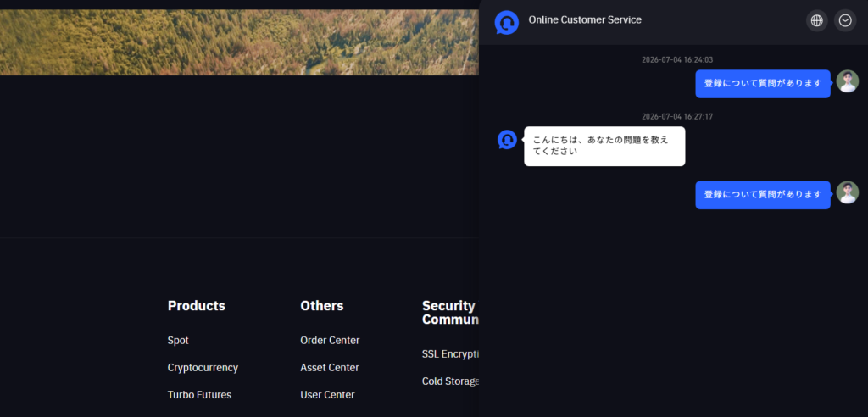Click the headset logo in chat header

[x=507, y=23]
